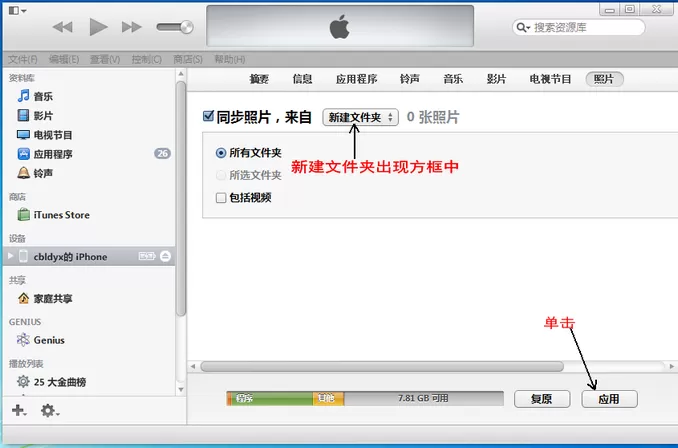Viewport: 678px width, 448px height.
Task: Click the add playlist plus button
Action: (19, 410)
